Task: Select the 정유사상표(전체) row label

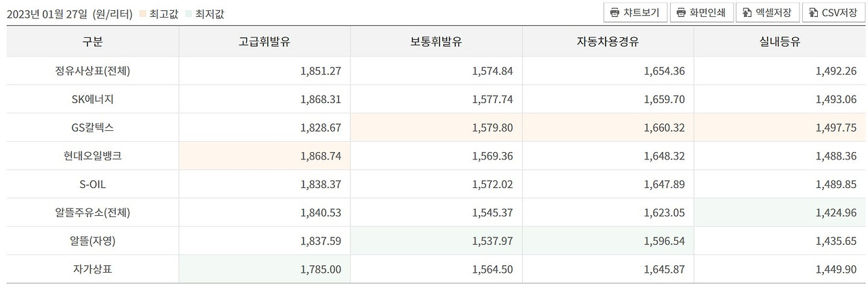Action: (93, 71)
